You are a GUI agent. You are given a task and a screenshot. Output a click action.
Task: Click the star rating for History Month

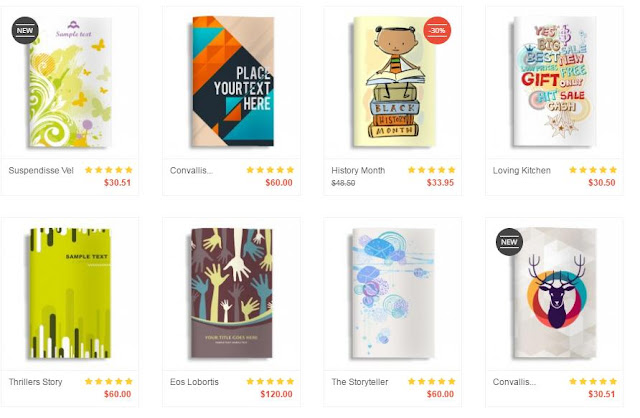click(x=431, y=170)
